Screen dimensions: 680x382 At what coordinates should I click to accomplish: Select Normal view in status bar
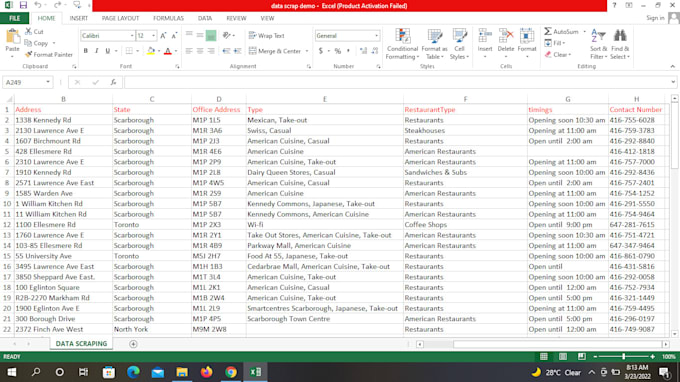tap(543, 356)
